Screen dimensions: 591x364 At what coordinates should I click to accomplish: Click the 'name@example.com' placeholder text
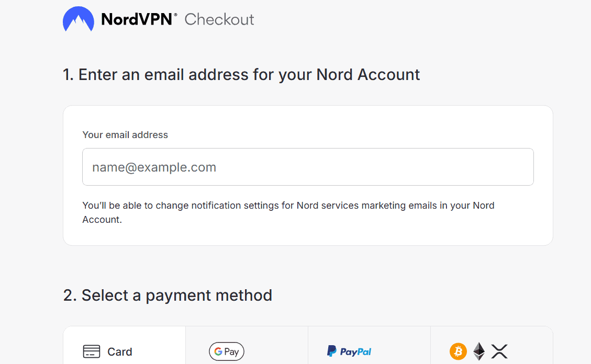(154, 167)
